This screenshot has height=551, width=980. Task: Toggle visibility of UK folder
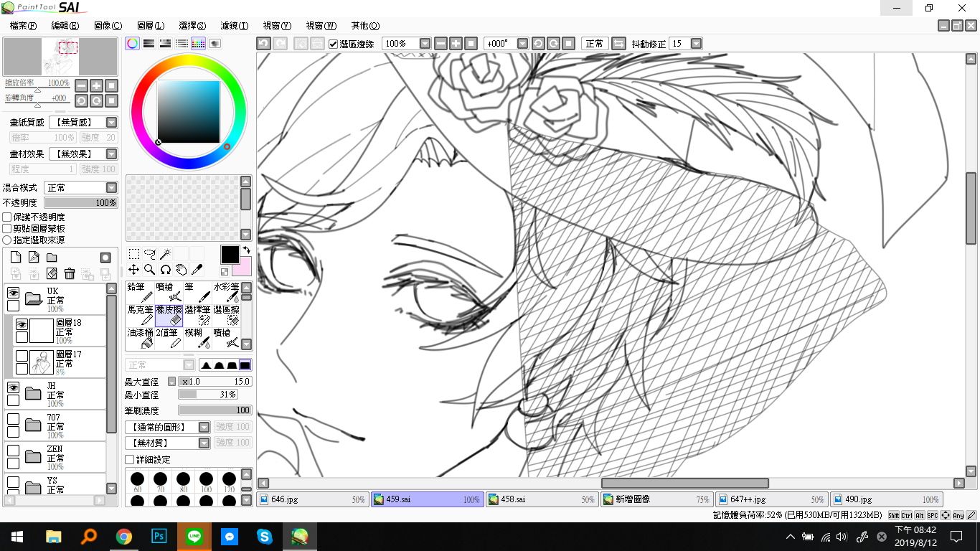tap(13, 292)
